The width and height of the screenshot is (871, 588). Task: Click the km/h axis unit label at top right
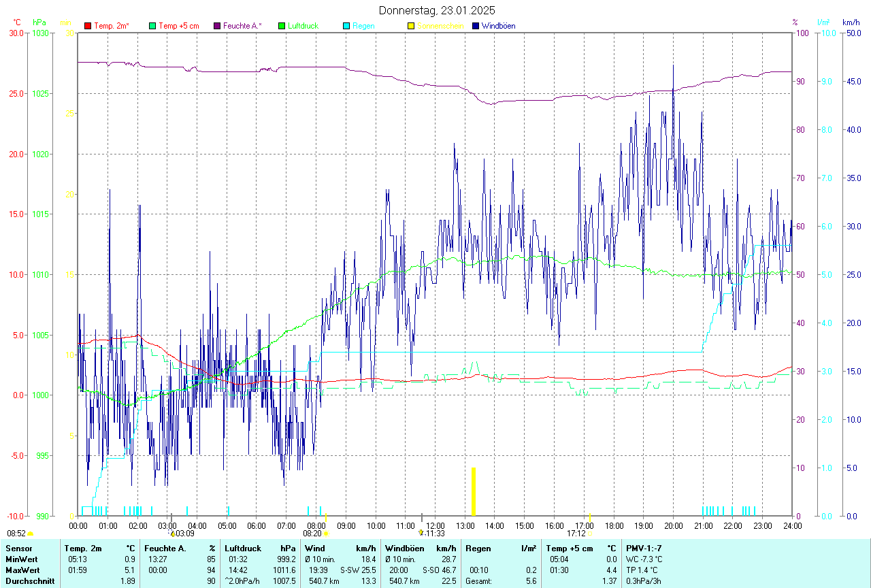tap(851, 22)
